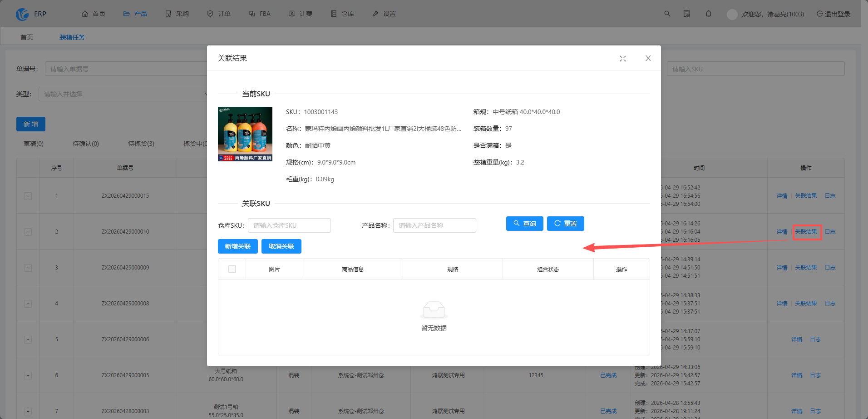Click 退出登录 to log out
Viewport: 868px width, 419px height.
pos(833,14)
